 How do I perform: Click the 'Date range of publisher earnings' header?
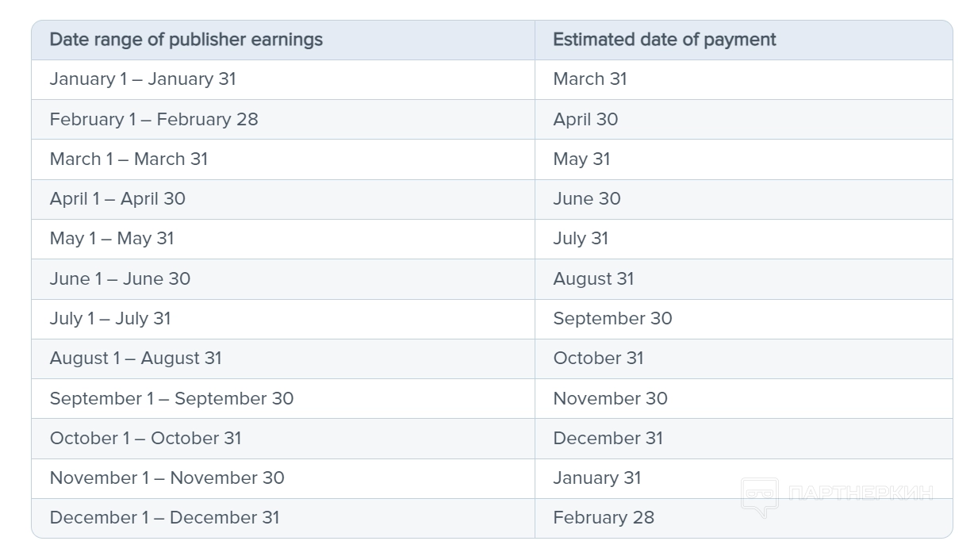point(186,40)
